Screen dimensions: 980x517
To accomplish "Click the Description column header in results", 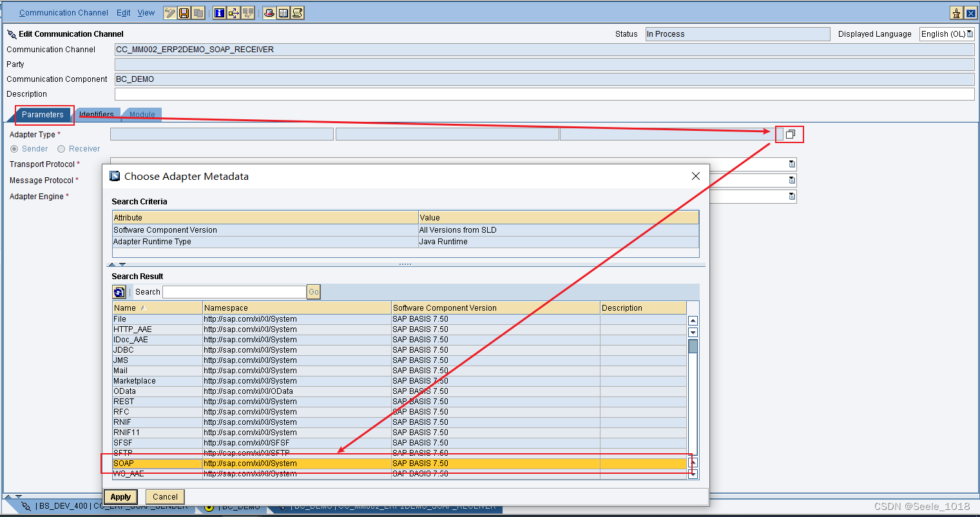I will pyautogui.click(x=643, y=308).
